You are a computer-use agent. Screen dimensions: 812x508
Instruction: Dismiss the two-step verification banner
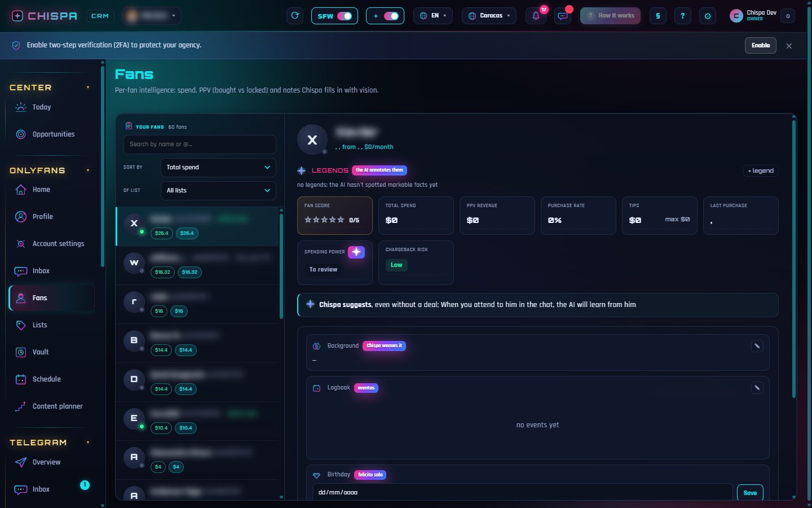tap(789, 46)
